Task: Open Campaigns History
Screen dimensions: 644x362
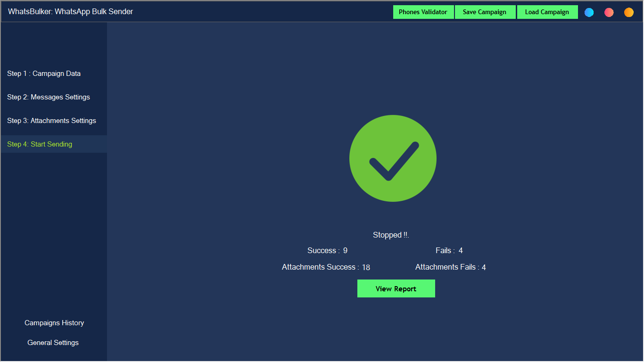Action: tap(54, 323)
